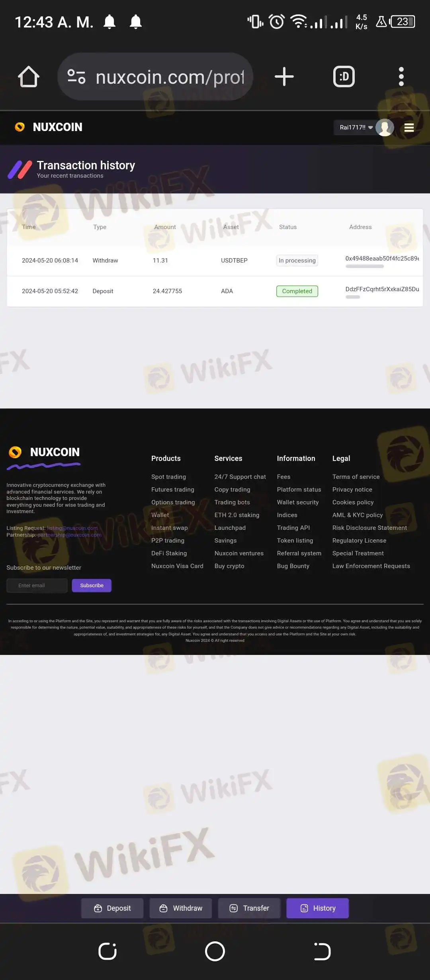The height and width of the screenshot is (980, 430).
Task: Open the browser three-dot menu
Action: 401,76
